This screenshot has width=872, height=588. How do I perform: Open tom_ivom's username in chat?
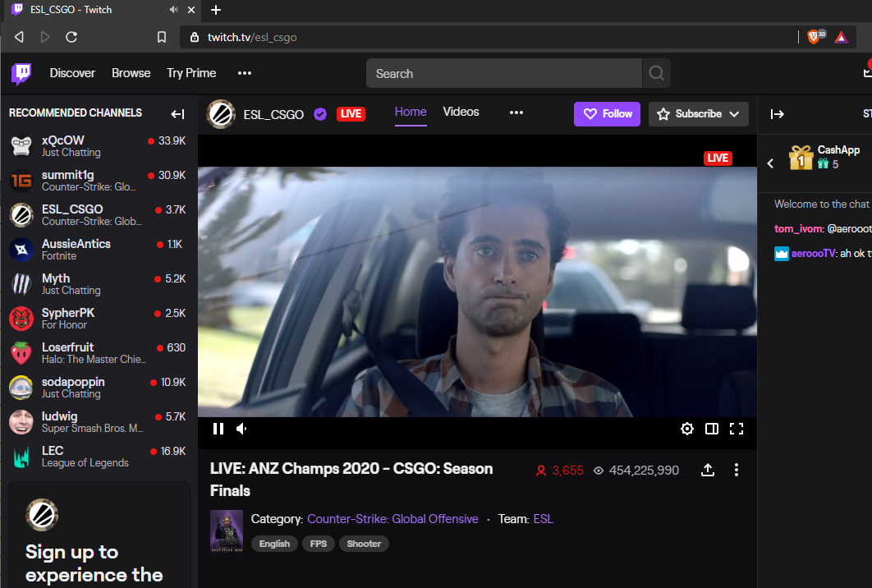tap(798, 228)
